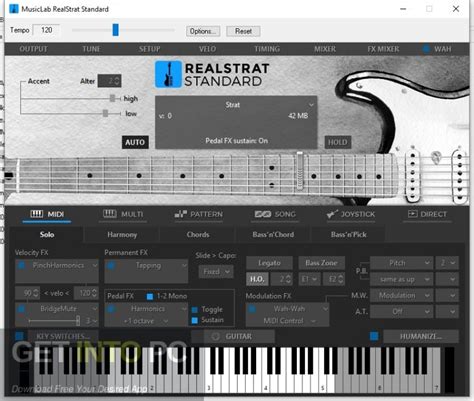
Task: Switch to the Chords tab
Action: coord(198,235)
